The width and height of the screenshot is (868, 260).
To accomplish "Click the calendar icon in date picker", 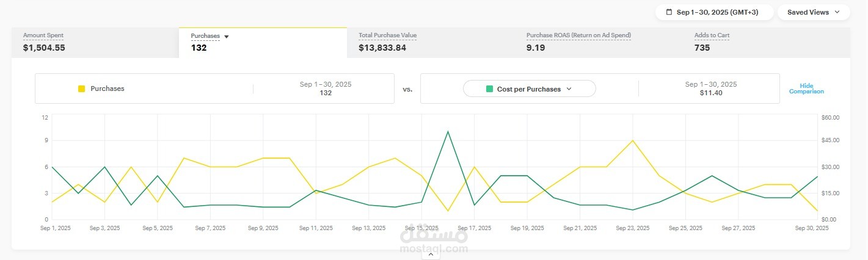I will [x=669, y=12].
